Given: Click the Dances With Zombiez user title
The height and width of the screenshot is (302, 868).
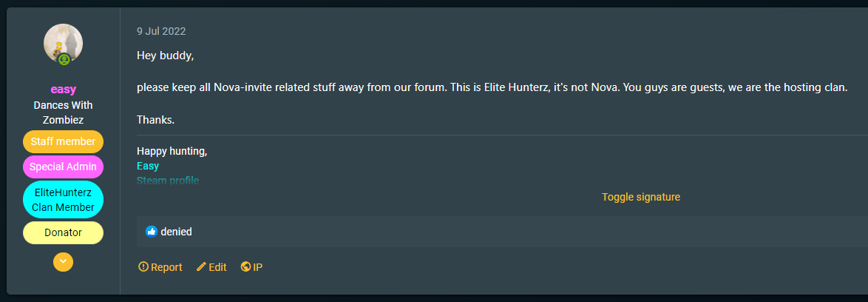Looking at the screenshot, I should click(x=63, y=112).
